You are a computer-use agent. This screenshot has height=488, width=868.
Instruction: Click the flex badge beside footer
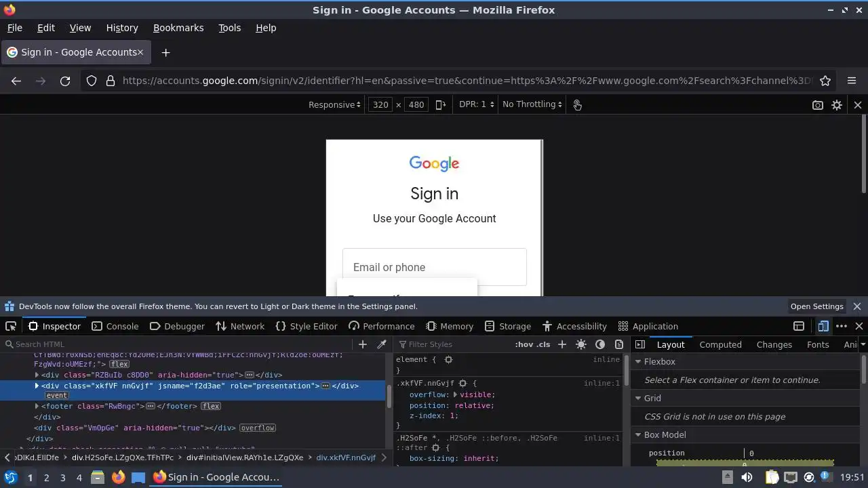pyautogui.click(x=210, y=406)
